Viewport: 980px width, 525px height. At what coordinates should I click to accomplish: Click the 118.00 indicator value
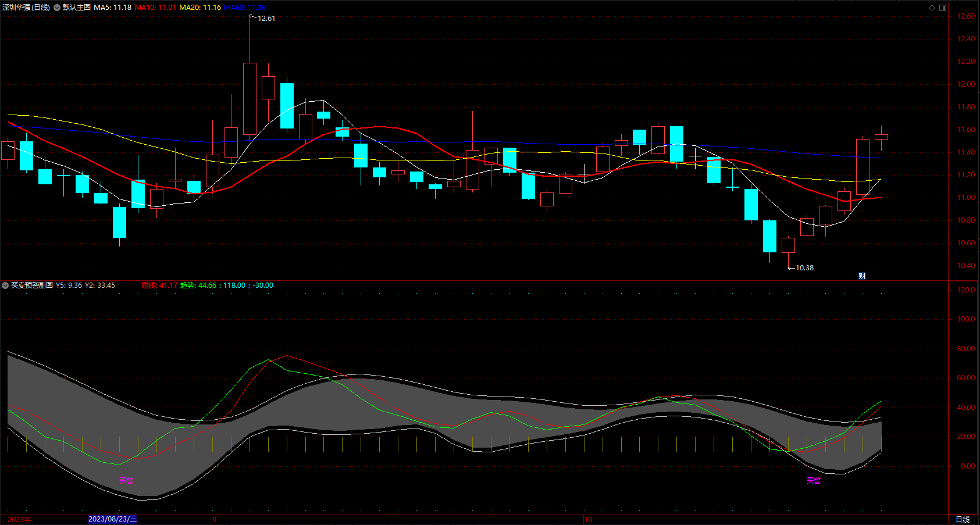click(234, 285)
